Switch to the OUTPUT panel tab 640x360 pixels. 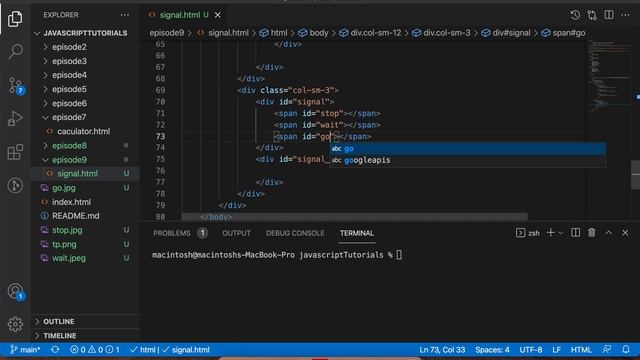click(236, 233)
